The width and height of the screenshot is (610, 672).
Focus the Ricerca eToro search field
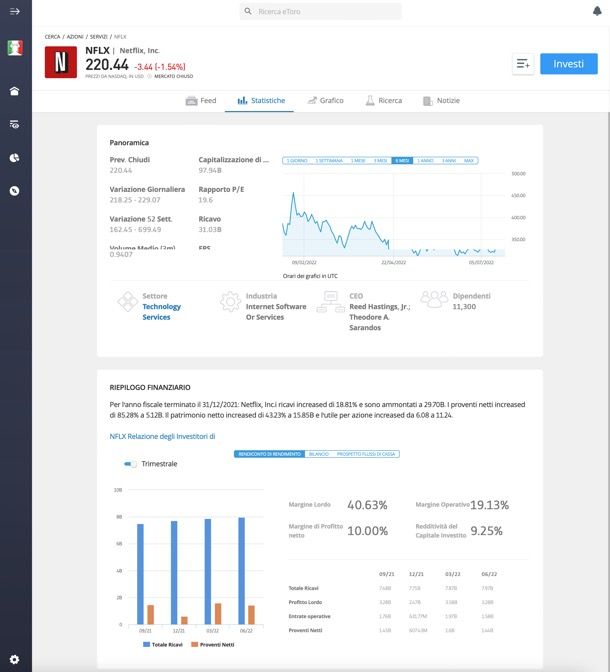click(321, 12)
